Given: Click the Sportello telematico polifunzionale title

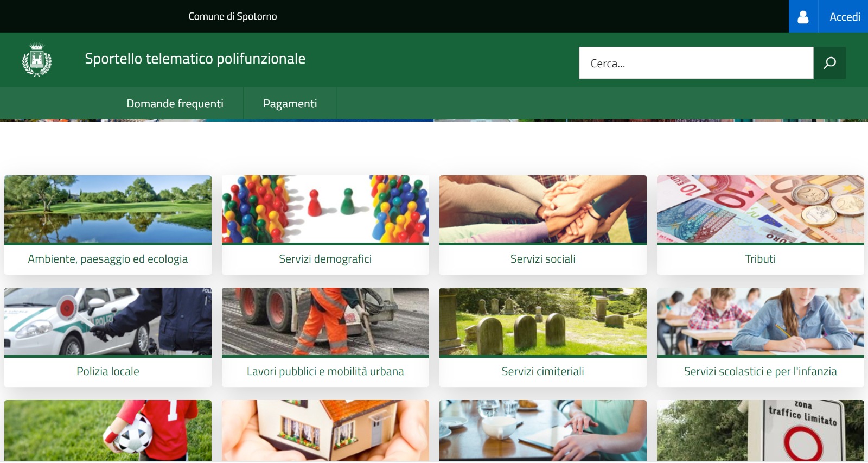Looking at the screenshot, I should [x=195, y=59].
